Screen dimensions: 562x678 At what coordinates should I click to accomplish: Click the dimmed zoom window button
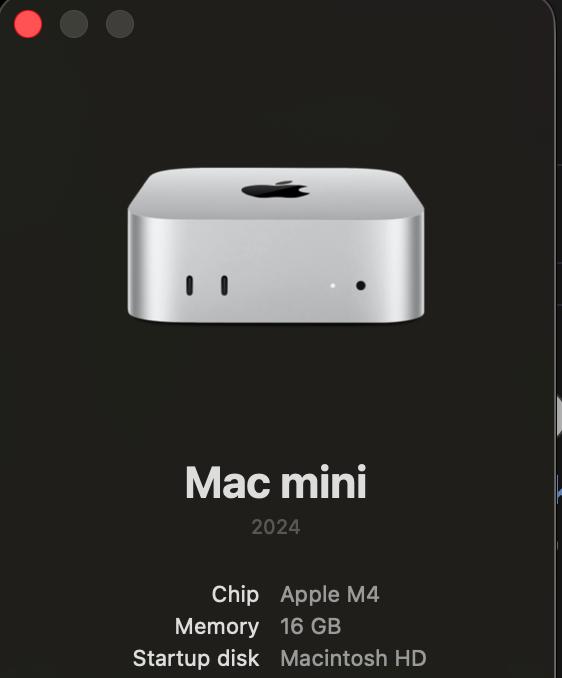pyautogui.click(x=120, y=24)
